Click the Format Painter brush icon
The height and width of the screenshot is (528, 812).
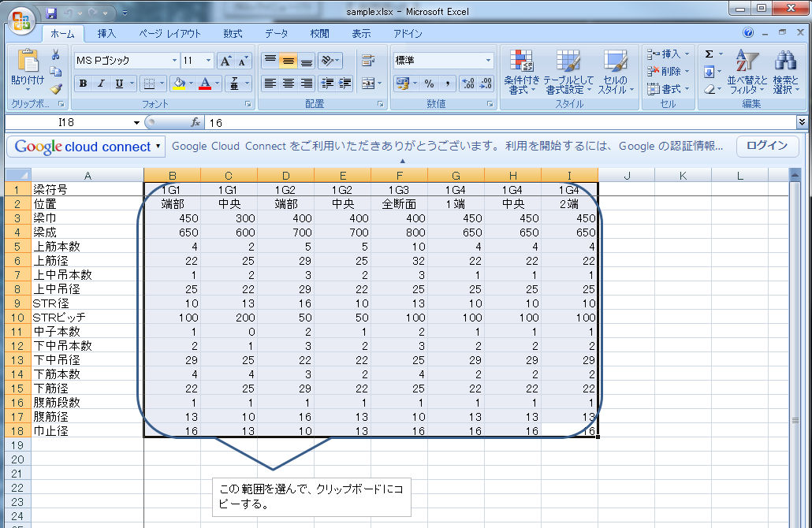56,88
